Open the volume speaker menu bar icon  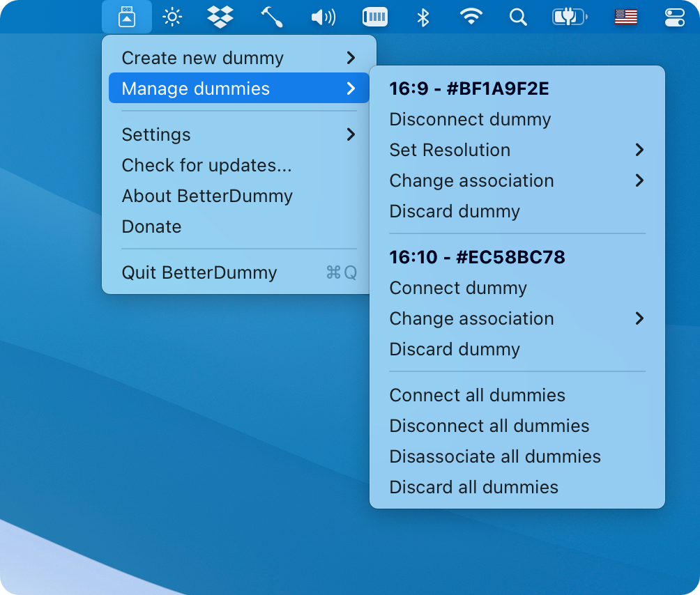click(x=324, y=17)
